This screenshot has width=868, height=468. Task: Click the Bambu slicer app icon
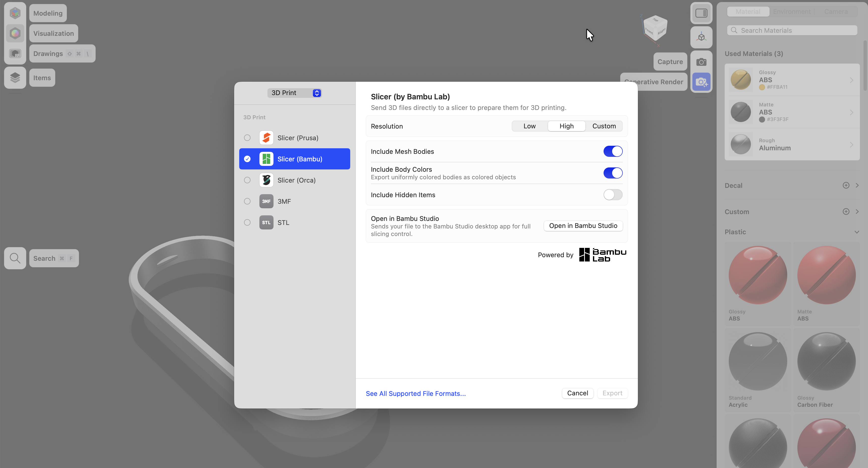tap(266, 159)
